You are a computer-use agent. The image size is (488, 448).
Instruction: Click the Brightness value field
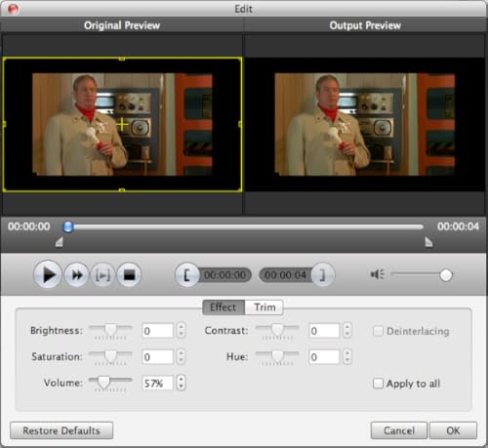point(158,331)
